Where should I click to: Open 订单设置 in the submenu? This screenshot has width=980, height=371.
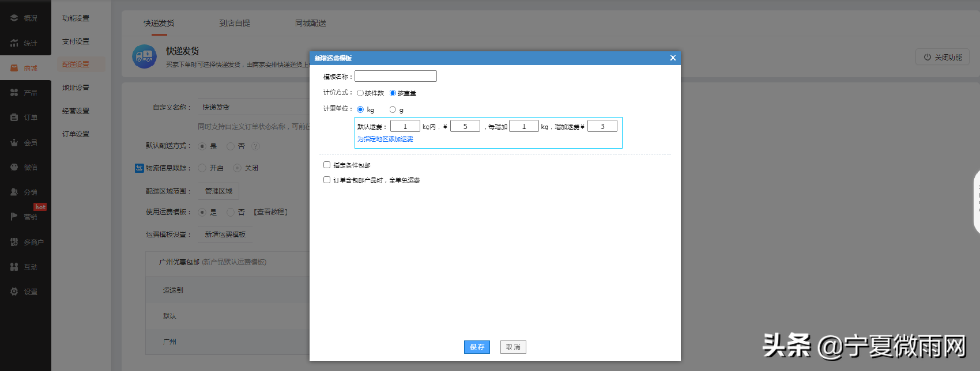(76, 134)
